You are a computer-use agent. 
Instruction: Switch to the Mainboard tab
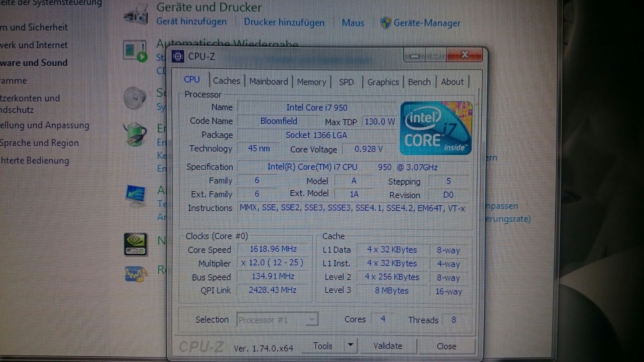coord(269,81)
